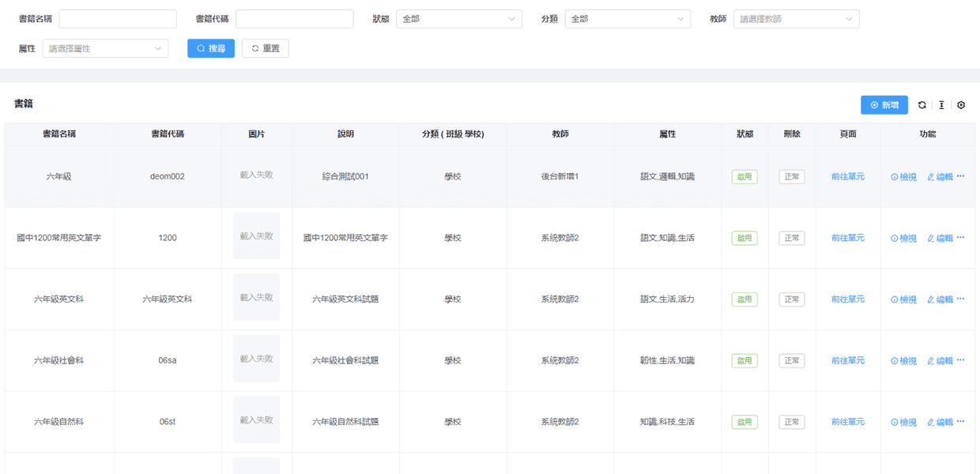The width and height of the screenshot is (980, 474).
Task: Click 編輯 for 六年級英文科 row
Action: click(x=940, y=299)
